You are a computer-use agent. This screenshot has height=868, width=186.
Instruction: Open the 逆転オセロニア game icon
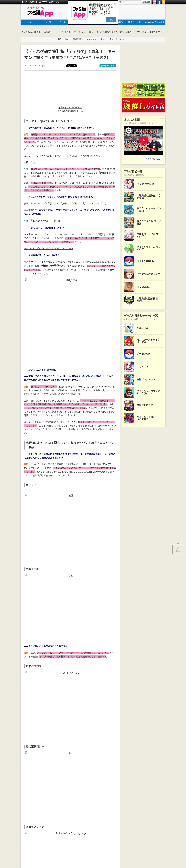129,405
